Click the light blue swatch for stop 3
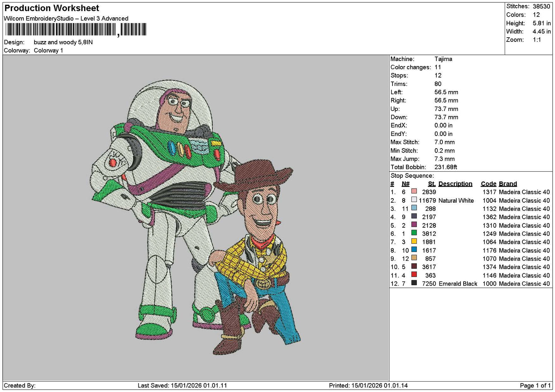The width and height of the screenshot is (555, 392). tap(414, 208)
